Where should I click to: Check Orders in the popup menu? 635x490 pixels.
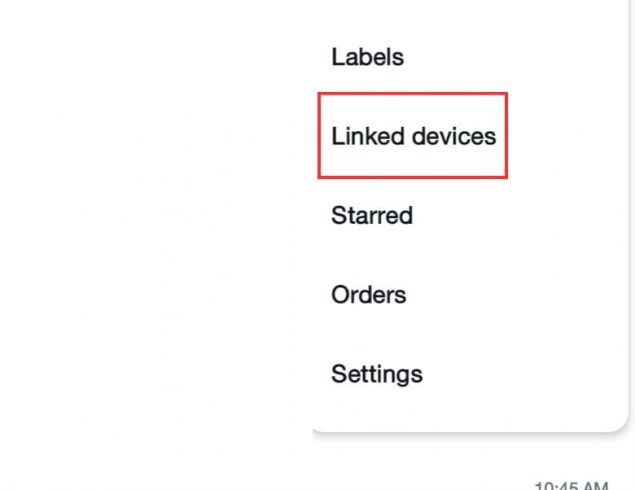click(x=369, y=294)
